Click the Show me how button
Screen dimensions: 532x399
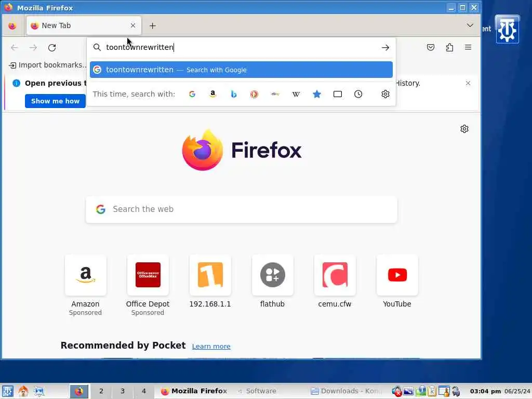point(55,101)
